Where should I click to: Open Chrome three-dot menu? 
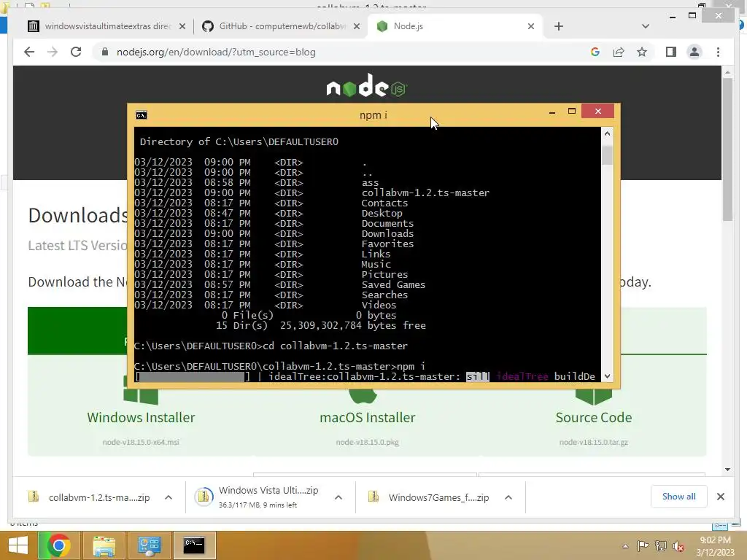click(x=718, y=52)
